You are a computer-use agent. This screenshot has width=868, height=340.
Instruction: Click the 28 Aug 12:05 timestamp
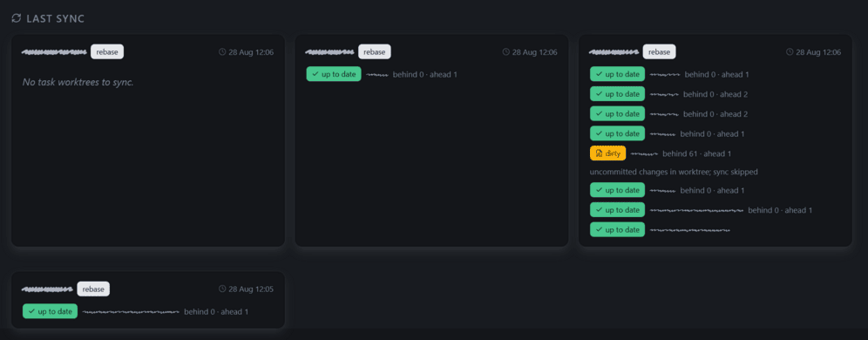pyautogui.click(x=251, y=289)
